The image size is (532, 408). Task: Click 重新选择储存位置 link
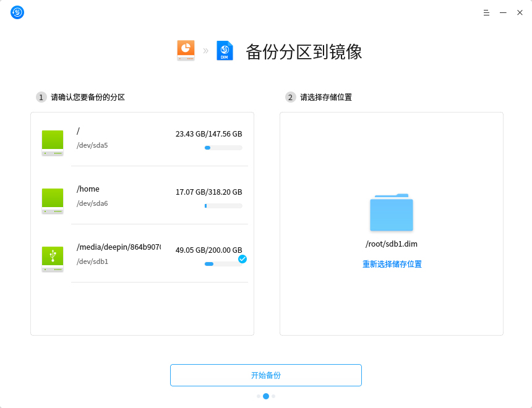[x=392, y=264]
